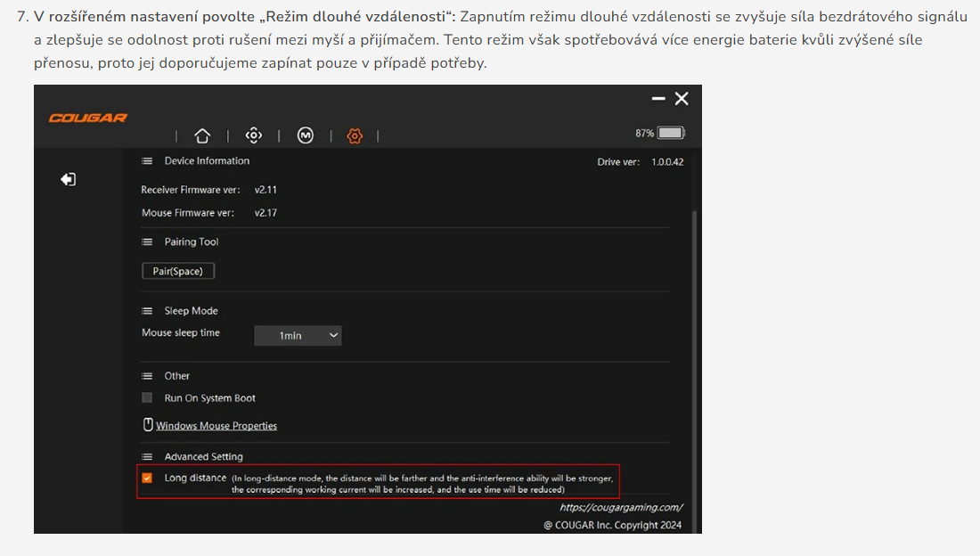Open the Mouse sleep time dropdown

tap(296, 335)
